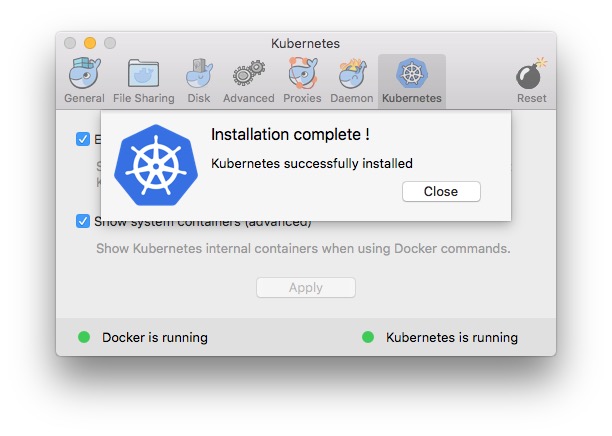The width and height of the screenshot is (612, 436).
Task: Dismiss the dialog with Close button
Action: click(x=441, y=191)
